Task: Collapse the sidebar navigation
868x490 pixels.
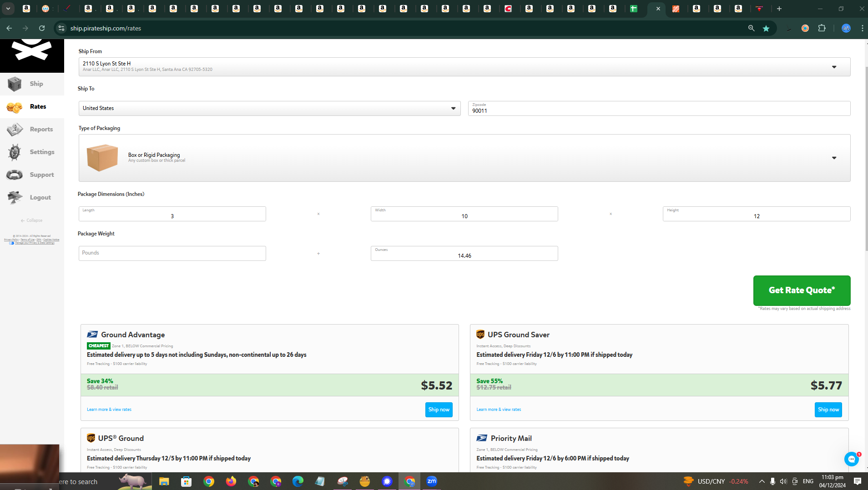Action: click(31, 220)
